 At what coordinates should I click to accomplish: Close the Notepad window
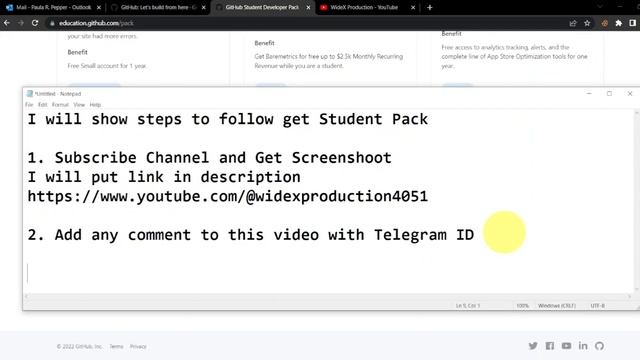pos(630,94)
